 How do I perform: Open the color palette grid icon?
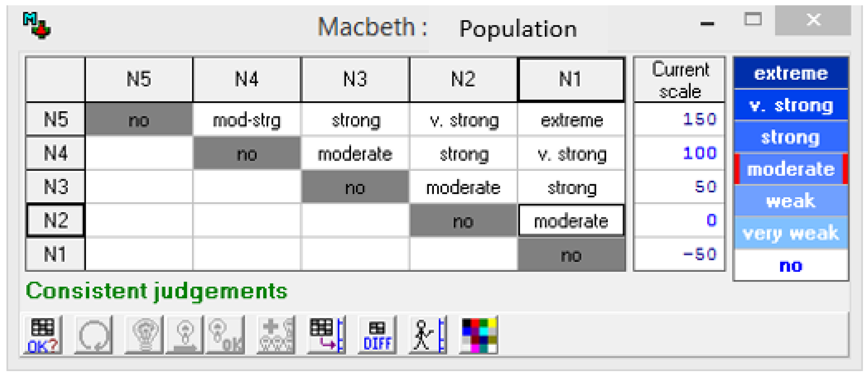click(479, 335)
